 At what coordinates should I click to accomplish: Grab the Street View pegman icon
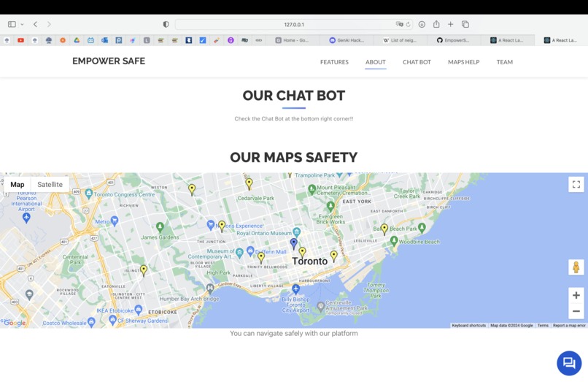pos(576,267)
